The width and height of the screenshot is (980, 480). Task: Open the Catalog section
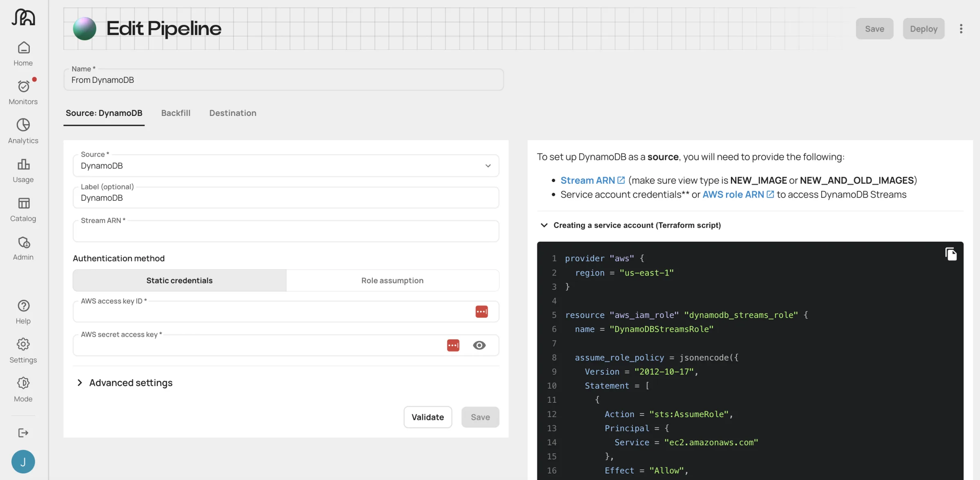coord(23,209)
